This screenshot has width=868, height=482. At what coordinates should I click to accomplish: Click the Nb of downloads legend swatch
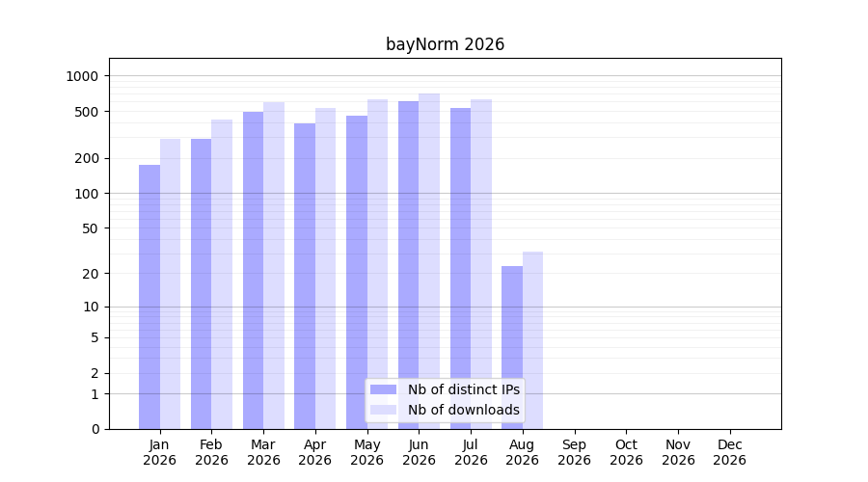click(383, 410)
